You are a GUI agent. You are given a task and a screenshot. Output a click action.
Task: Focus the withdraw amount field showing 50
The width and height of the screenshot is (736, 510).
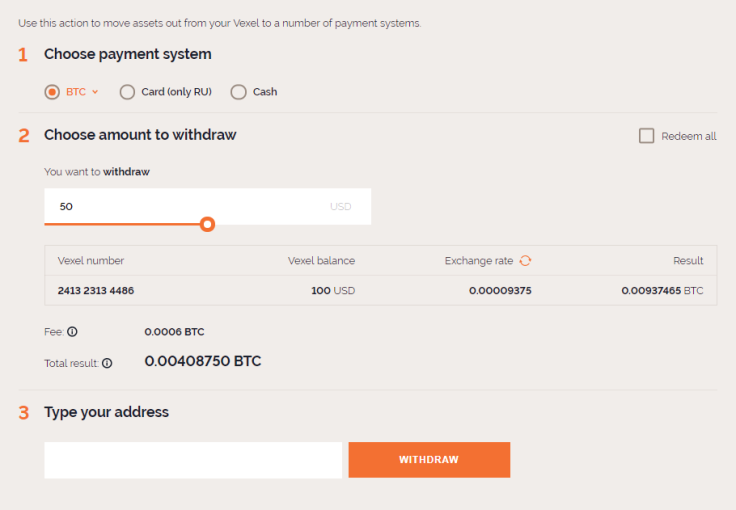(x=207, y=206)
